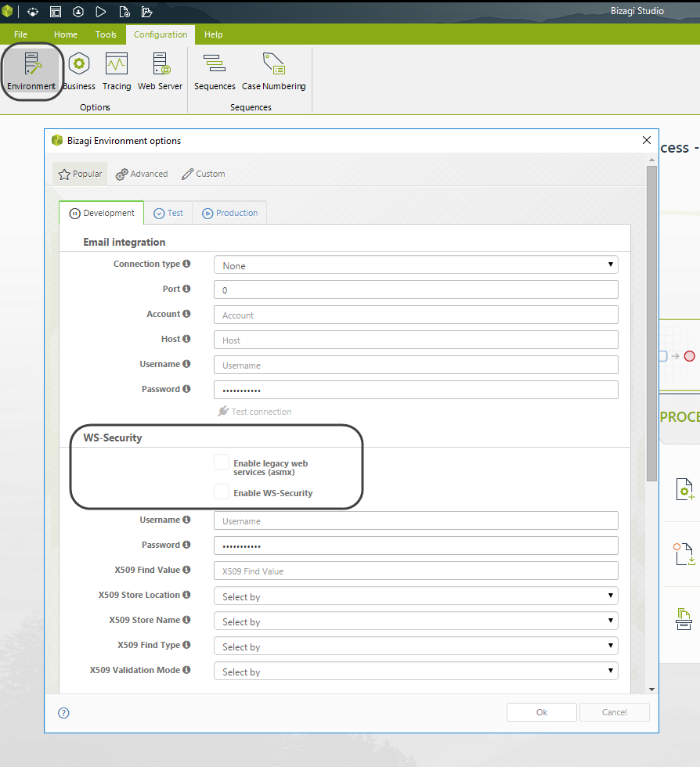Viewport: 700px width, 767px height.
Task: Switch to Advanced options tab
Action: point(142,174)
